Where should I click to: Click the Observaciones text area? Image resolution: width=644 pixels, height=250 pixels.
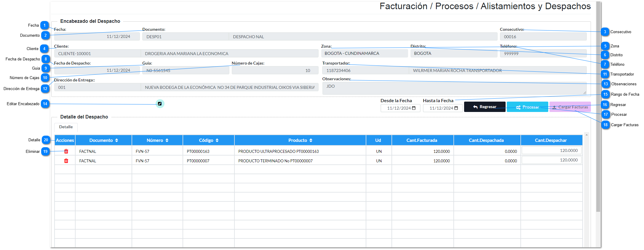pos(454,88)
